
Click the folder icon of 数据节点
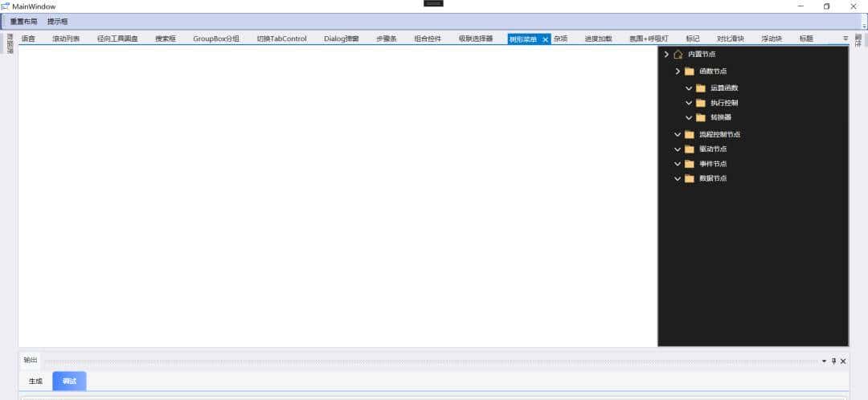click(690, 178)
